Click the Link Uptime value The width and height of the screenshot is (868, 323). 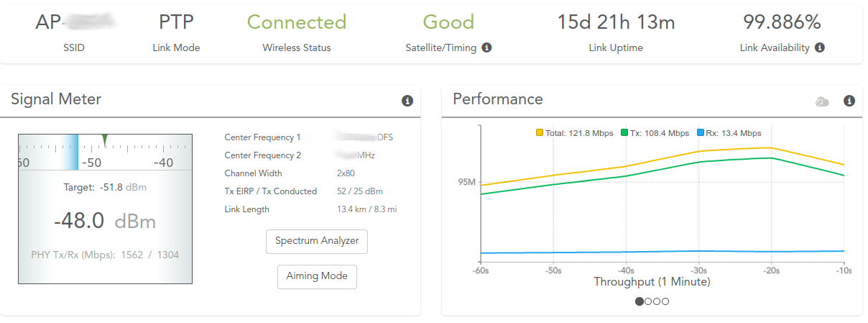[x=616, y=22]
